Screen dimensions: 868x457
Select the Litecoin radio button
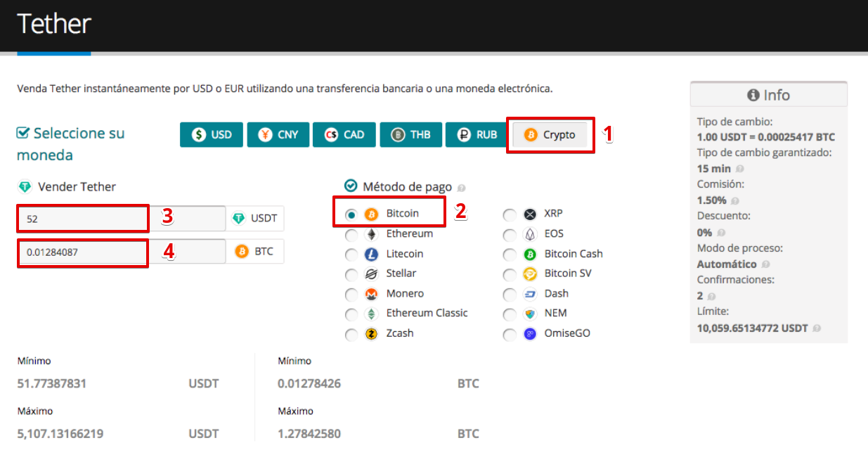[x=351, y=255]
